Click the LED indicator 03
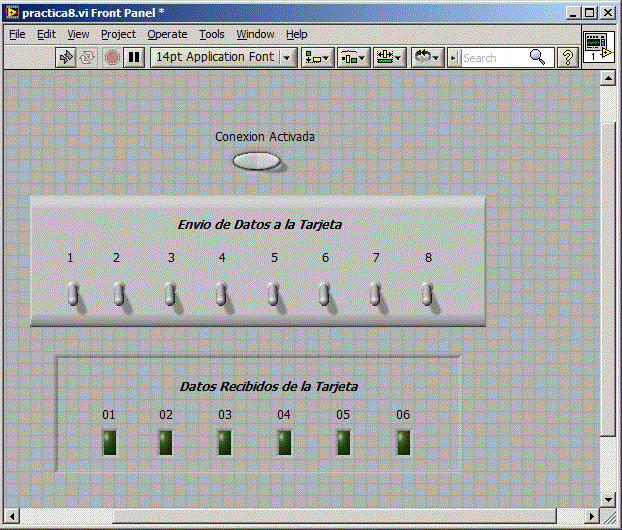Viewport: 622px width, 530px height. click(225, 443)
